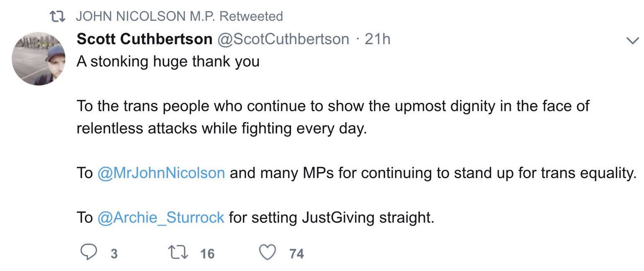Click the reply speech bubble icon
The height and width of the screenshot is (271, 644).
(x=88, y=253)
